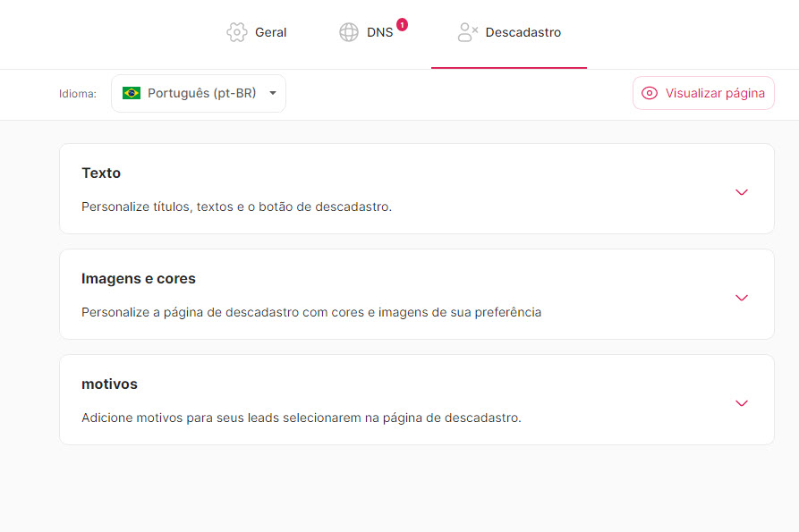Click the 'Adicione motivos para seus leads' description
Viewport: 799px width, 532px height.
(301, 418)
